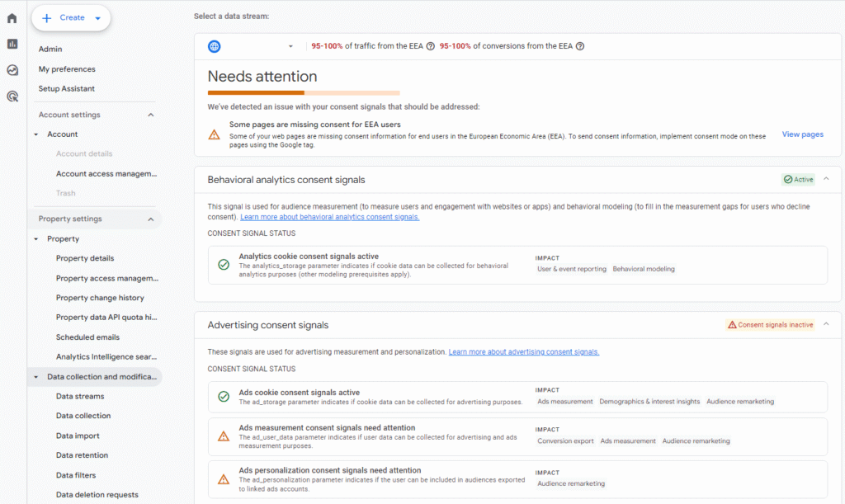Open Setup Assistant from the sidebar

tap(65, 88)
